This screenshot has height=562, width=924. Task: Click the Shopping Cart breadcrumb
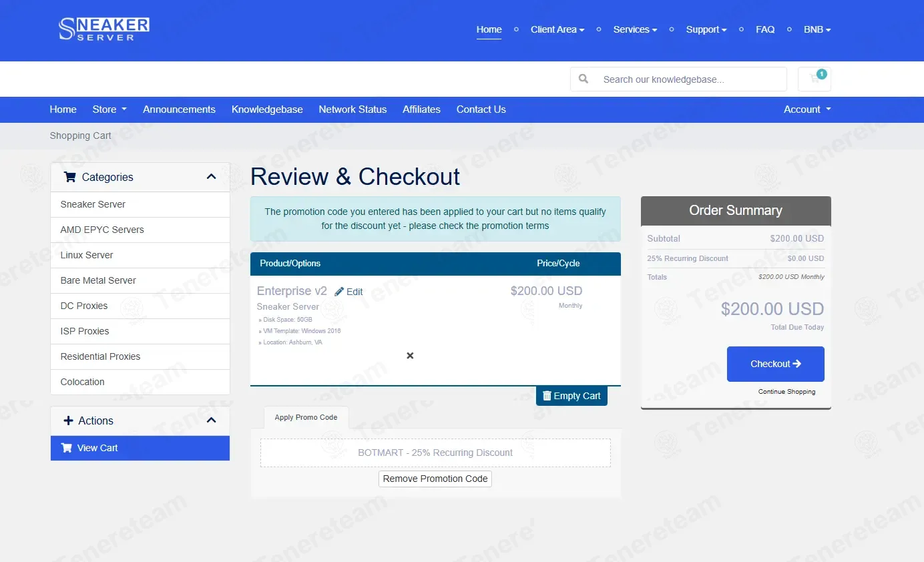coord(80,135)
